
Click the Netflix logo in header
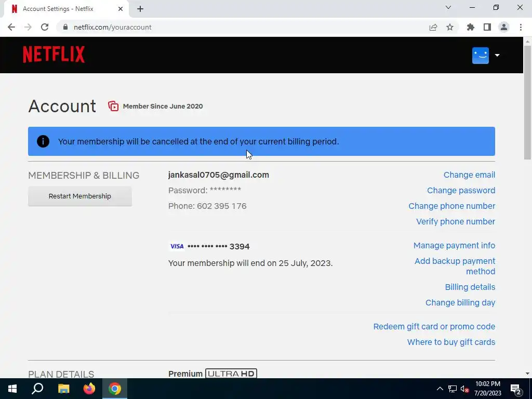click(x=54, y=55)
